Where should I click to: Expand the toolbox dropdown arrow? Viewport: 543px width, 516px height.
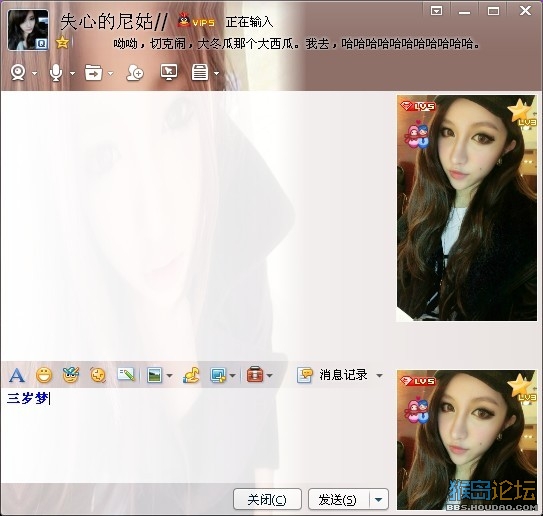click(270, 375)
